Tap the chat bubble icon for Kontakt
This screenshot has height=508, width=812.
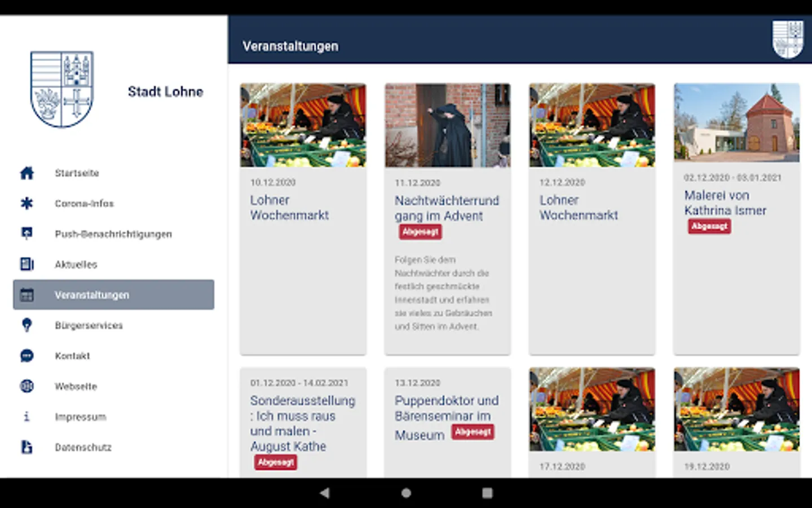pyautogui.click(x=27, y=356)
